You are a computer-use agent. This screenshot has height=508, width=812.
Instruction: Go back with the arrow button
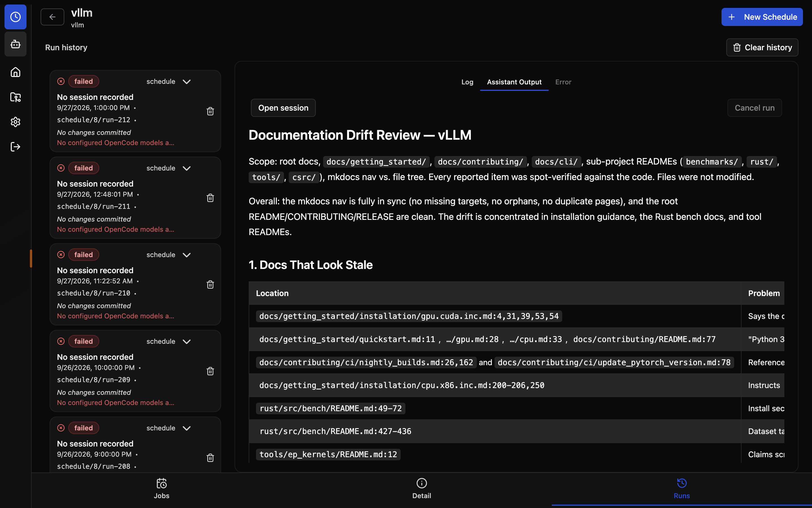click(52, 17)
